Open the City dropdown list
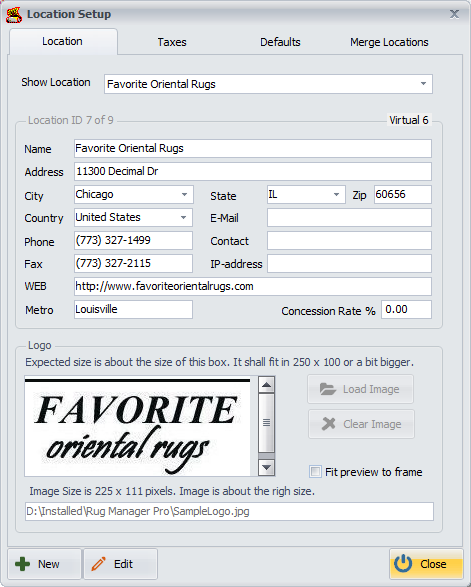 (x=184, y=194)
